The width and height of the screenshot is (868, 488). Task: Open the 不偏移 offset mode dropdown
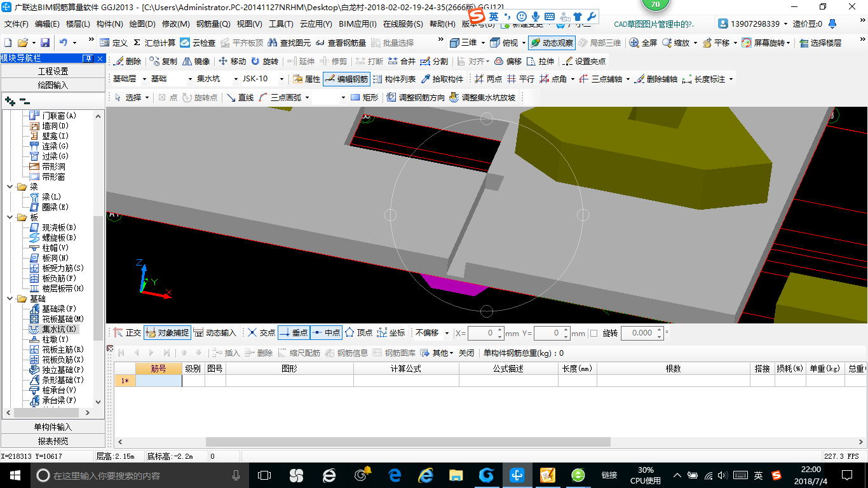tap(447, 333)
